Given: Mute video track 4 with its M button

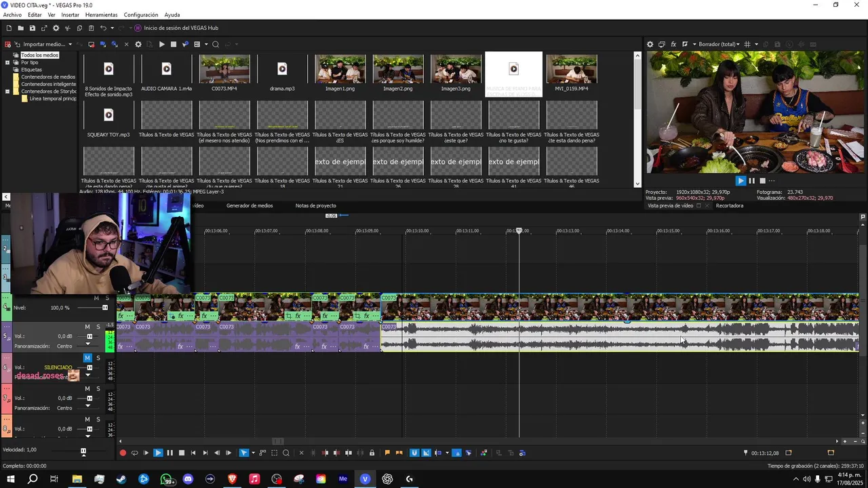Looking at the screenshot, I should [x=96, y=298].
